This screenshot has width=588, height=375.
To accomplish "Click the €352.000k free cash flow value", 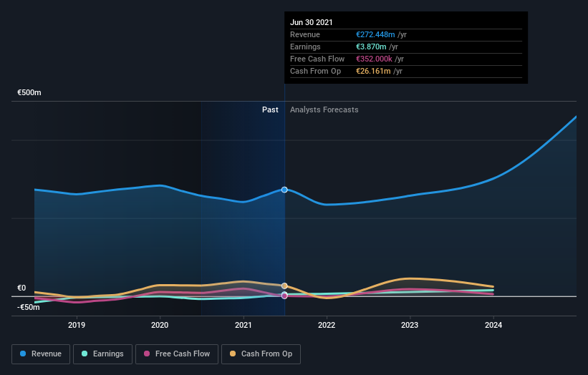I will pos(375,59).
